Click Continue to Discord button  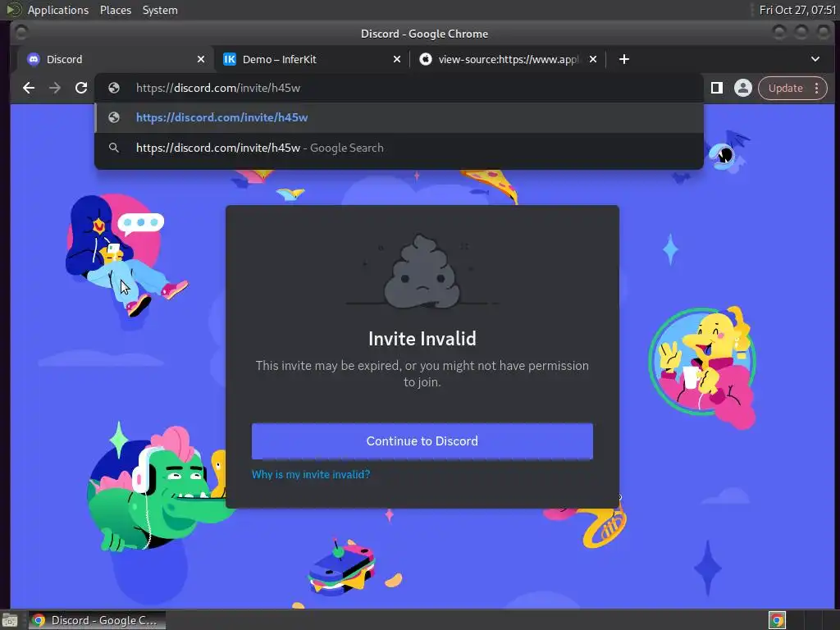(422, 441)
